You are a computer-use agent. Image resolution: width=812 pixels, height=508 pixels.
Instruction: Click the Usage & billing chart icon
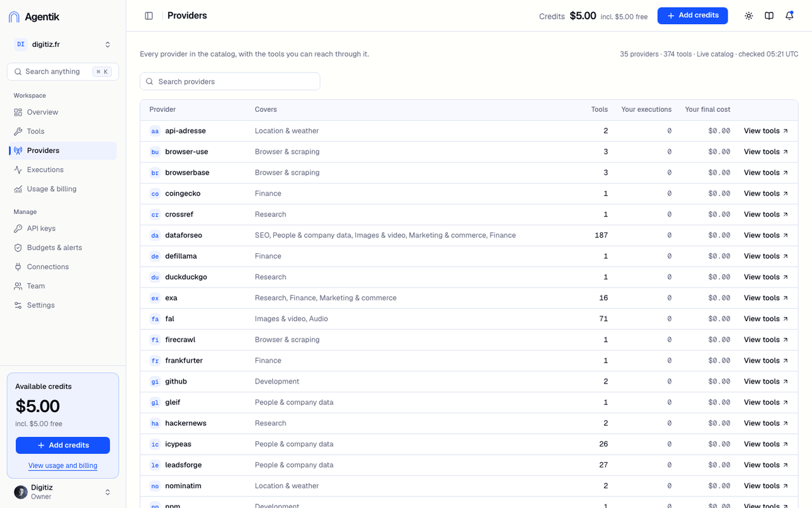click(x=18, y=189)
